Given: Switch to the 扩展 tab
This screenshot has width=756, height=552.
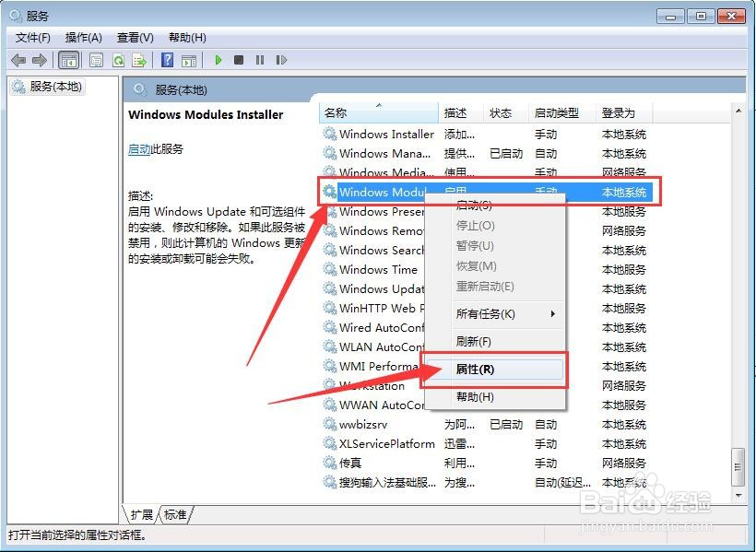Looking at the screenshot, I should [142, 514].
